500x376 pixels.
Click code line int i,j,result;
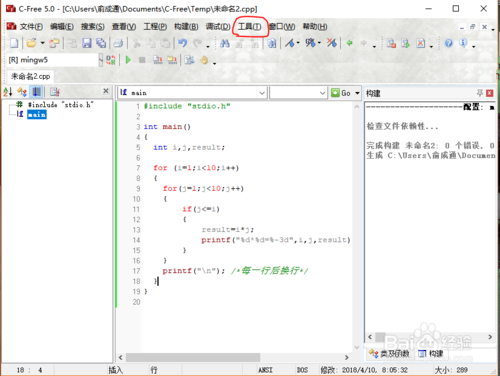pyautogui.click(x=189, y=147)
